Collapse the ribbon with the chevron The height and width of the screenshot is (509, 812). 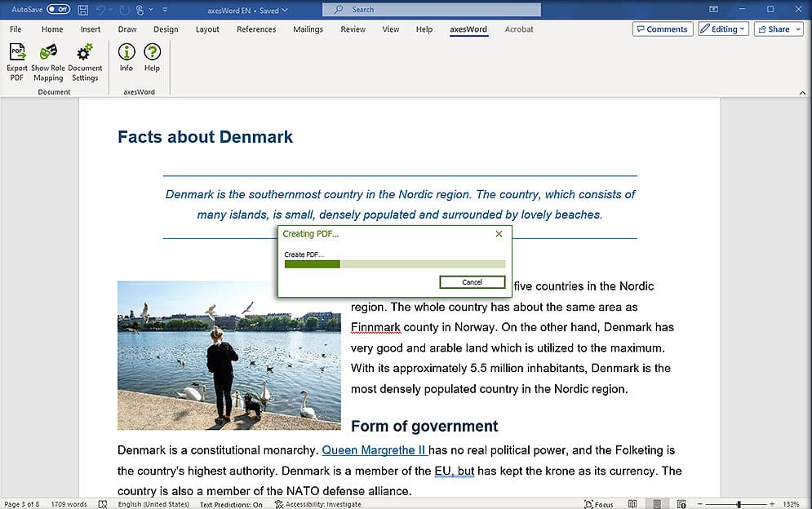pos(802,93)
